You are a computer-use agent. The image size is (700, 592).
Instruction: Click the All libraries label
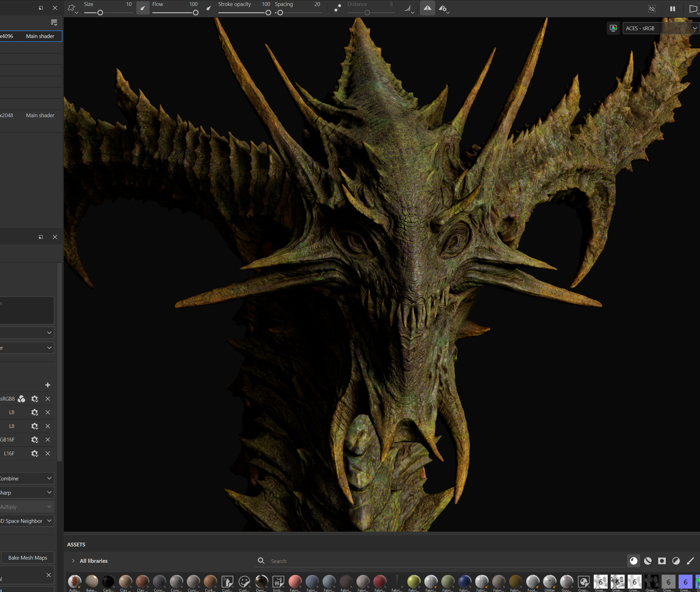pos(94,561)
